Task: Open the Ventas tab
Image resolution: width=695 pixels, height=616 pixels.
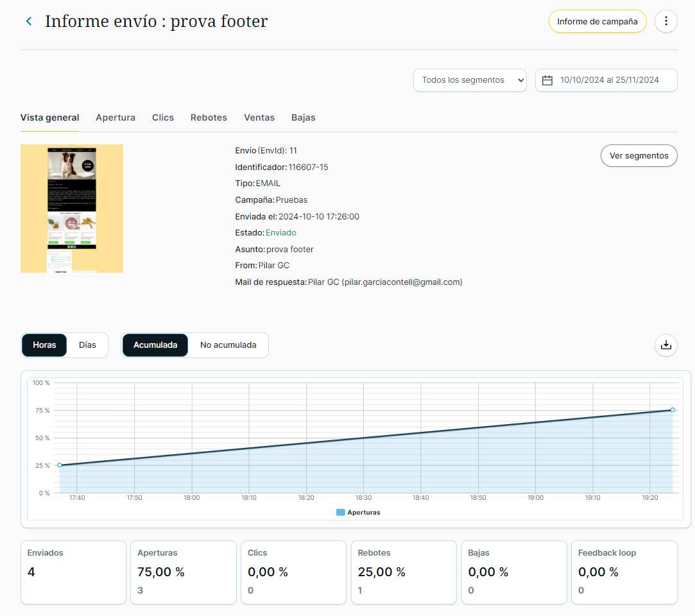Action: [x=259, y=117]
